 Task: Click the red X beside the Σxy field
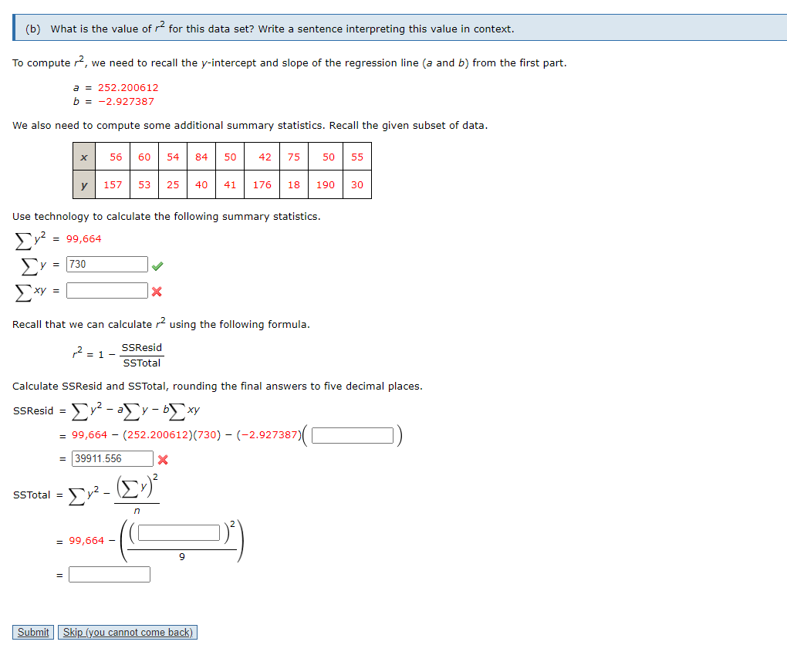point(157,292)
